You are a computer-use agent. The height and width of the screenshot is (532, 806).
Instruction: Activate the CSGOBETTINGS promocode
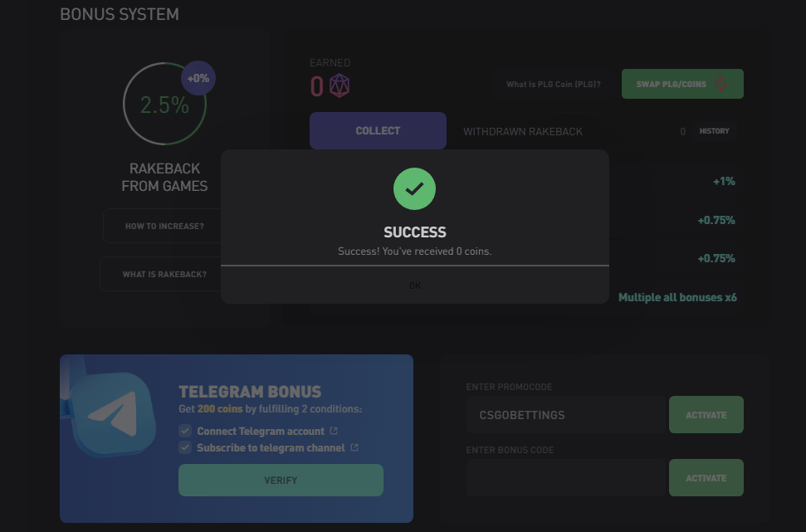click(706, 415)
